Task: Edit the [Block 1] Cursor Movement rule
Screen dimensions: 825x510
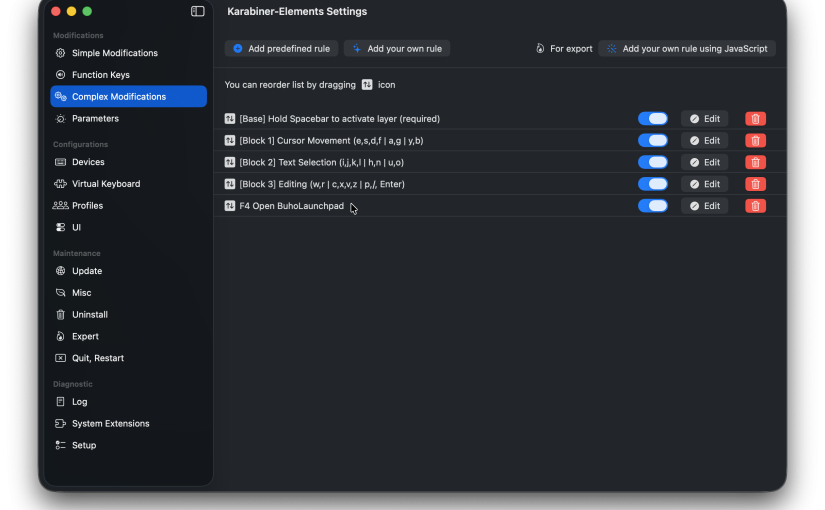Action: (x=705, y=141)
